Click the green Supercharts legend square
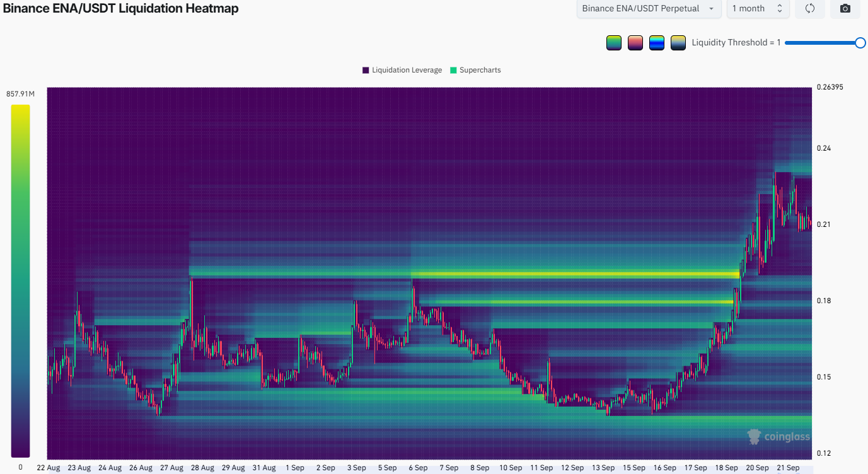 click(x=453, y=70)
